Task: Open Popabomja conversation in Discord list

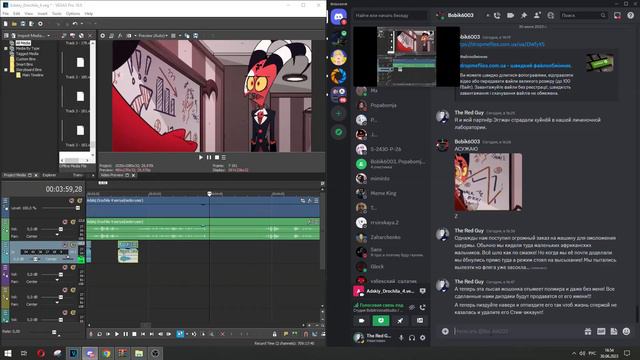Action: tap(391, 105)
